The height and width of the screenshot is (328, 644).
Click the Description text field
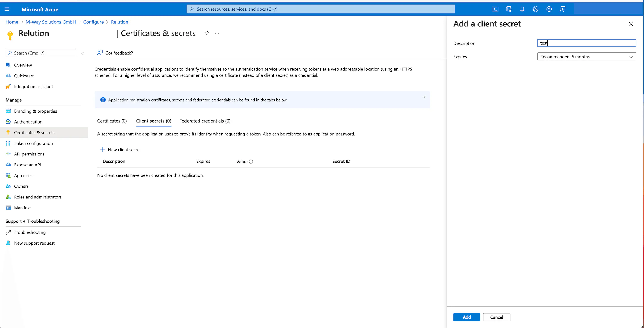point(586,43)
